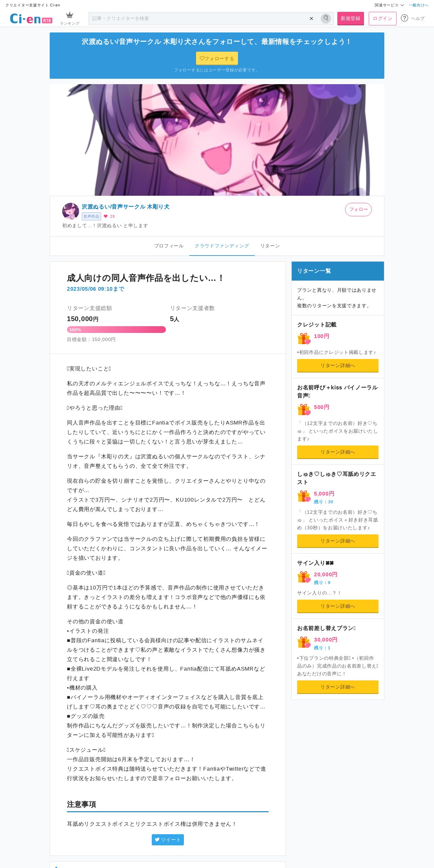Image resolution: width=434 pixels, height=868 pixels.
Task: Click the heart follower count icon
Action: [x=106, y=216]
